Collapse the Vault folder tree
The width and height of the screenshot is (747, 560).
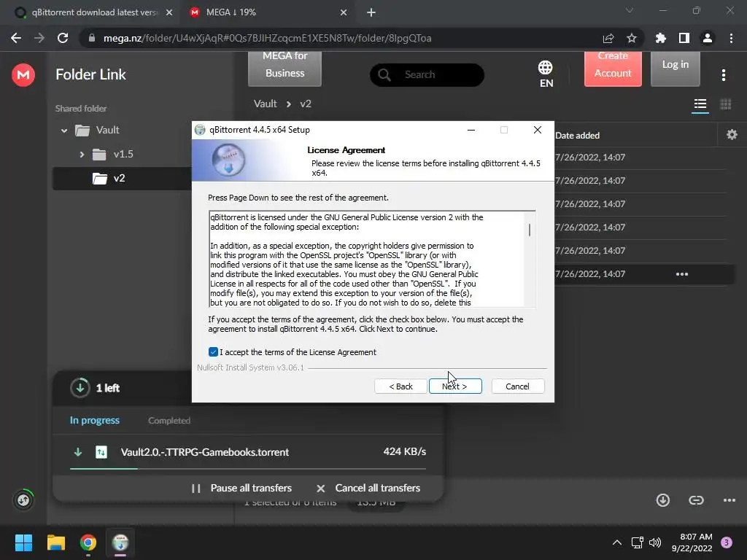[x=64, y=130]
